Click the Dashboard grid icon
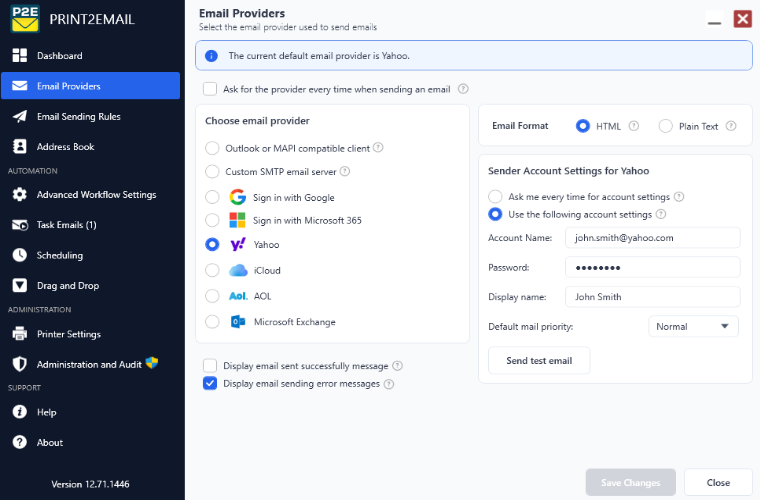This screenshot has width=760, height=500. [x=20, y=55]
